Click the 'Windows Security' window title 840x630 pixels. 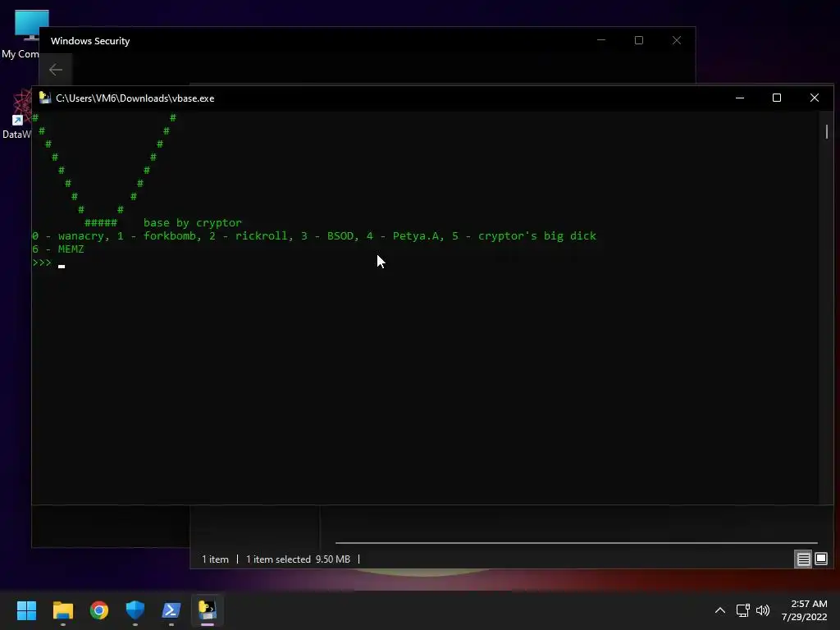pyautogui.click(x=90, y=41)
